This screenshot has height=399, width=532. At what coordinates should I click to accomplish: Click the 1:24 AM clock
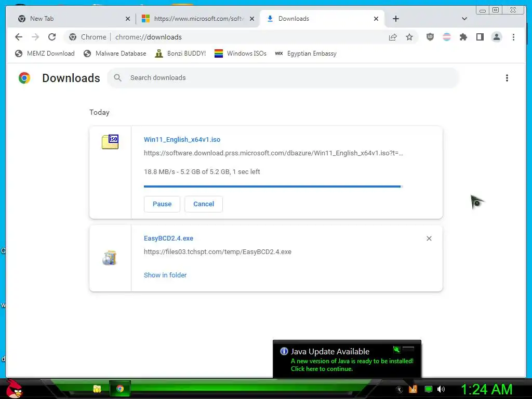point(486,389)
